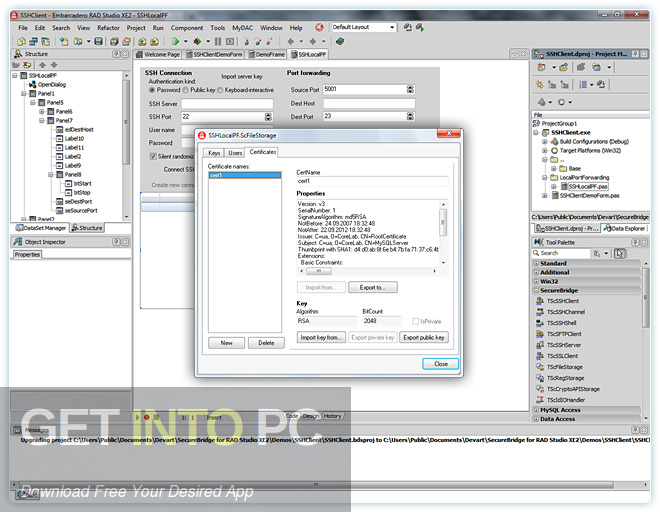
Task: Expand the Win32 category in Tool Palette
Action: click(x=536, y=281)
